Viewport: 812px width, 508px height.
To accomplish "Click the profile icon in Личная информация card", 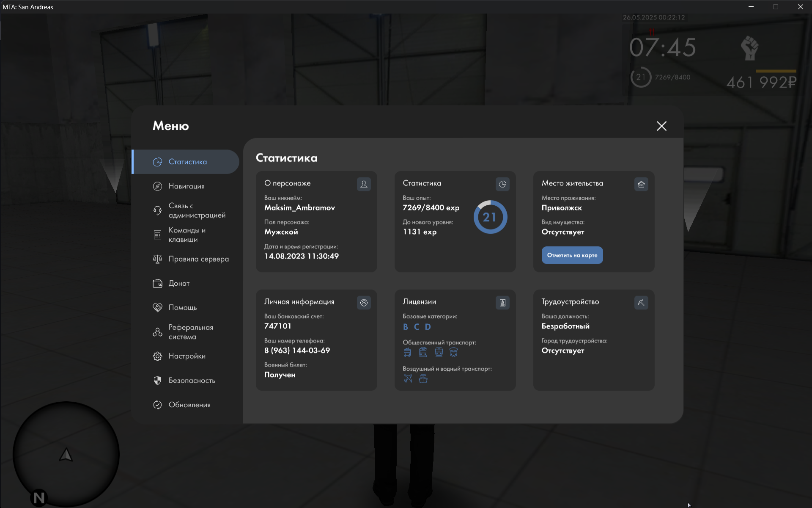I will point(364,303).
